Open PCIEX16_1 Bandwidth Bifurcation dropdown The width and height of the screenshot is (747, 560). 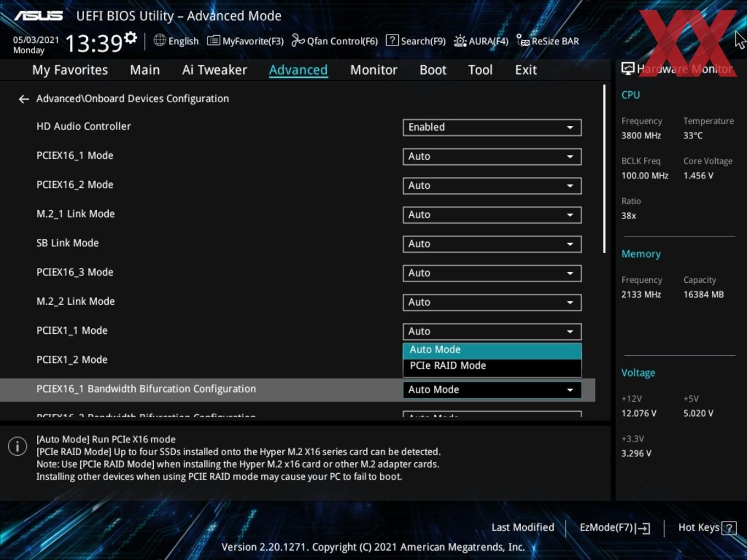tap(492, 389)
